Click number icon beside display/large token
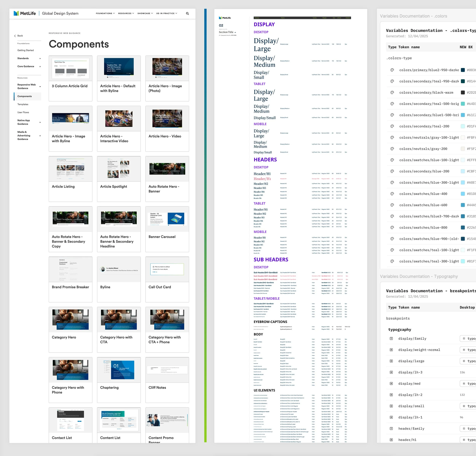This screenshot has width=476, height=456. (391, 361)
